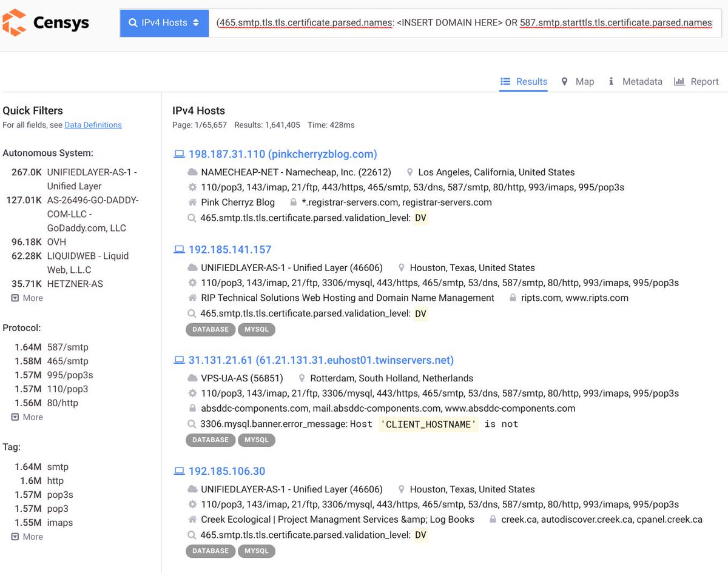Open host 31.131.21.61 euhost01.twinservers.net
Image resolution: width=728 pixels, height=573 pixels.
(x=321, y=360)
